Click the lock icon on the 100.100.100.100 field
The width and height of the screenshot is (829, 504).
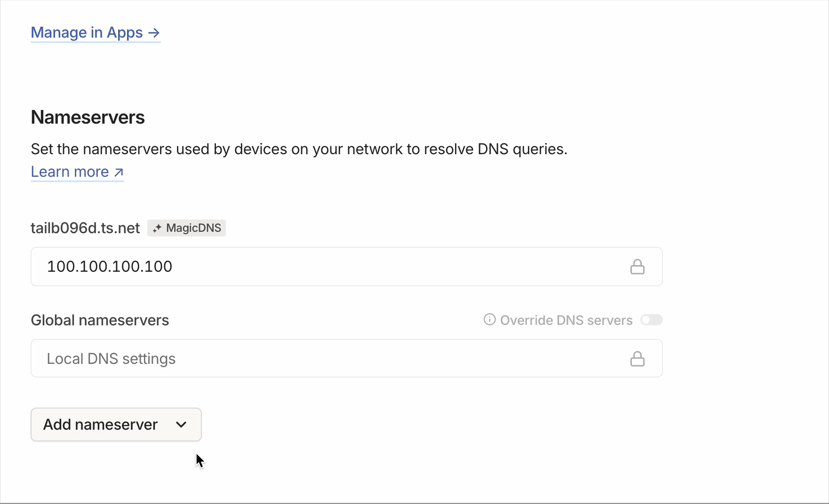pyautogui.click(x=638, y=267)
